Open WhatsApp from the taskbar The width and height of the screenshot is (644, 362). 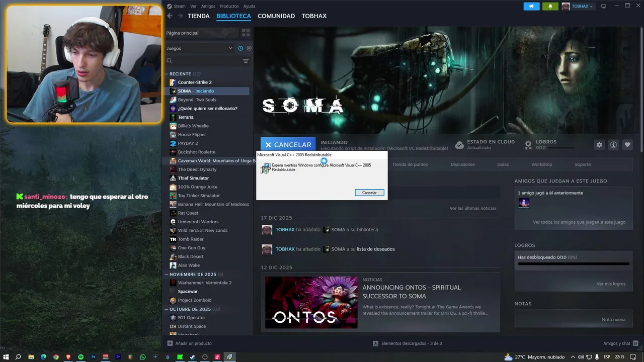coord(143,357)
